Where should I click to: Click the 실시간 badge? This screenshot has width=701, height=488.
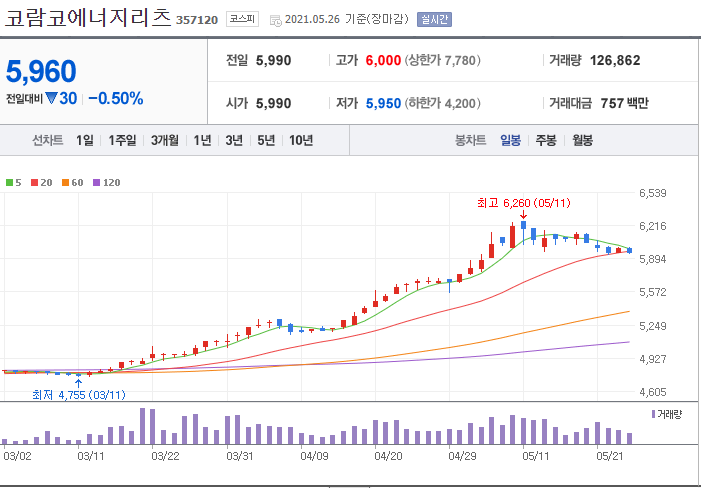434,20
